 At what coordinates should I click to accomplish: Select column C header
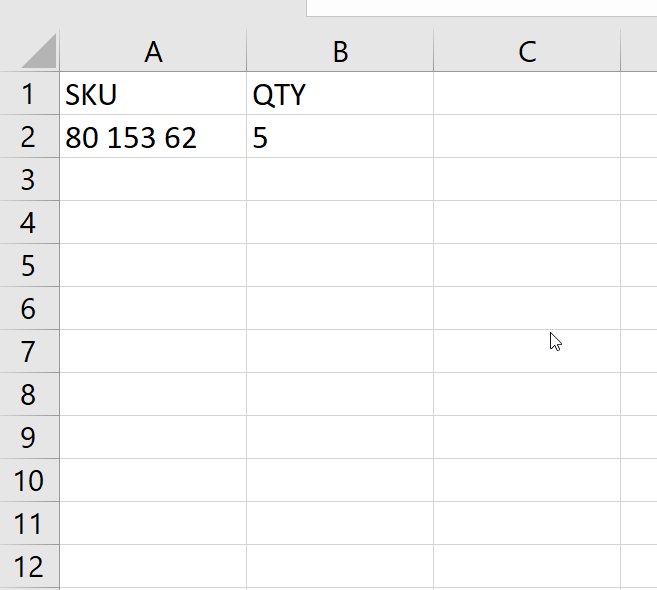click(527, 52)
